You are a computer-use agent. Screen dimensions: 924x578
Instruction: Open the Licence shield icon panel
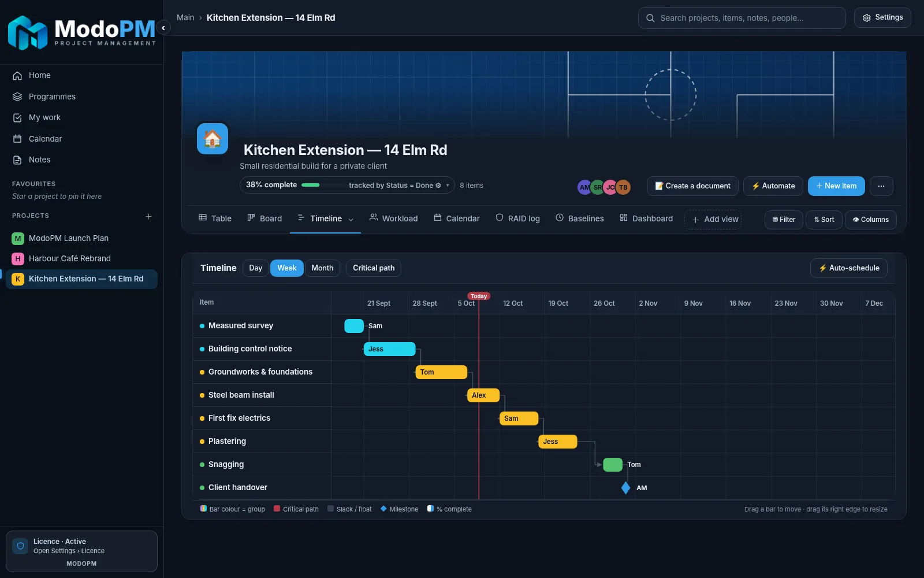click(x=20, y=546)
